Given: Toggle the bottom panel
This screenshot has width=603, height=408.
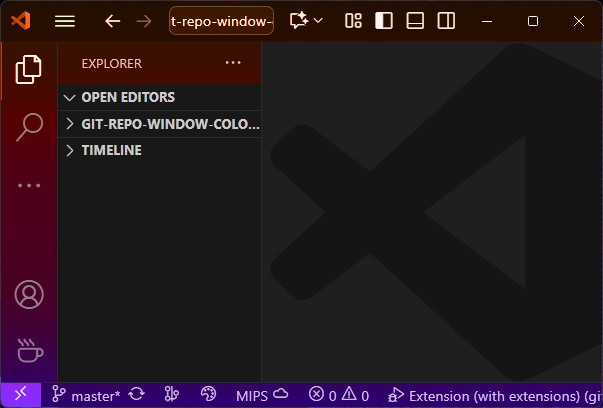Looking at the screenshot, I should [x=415, y=21].
